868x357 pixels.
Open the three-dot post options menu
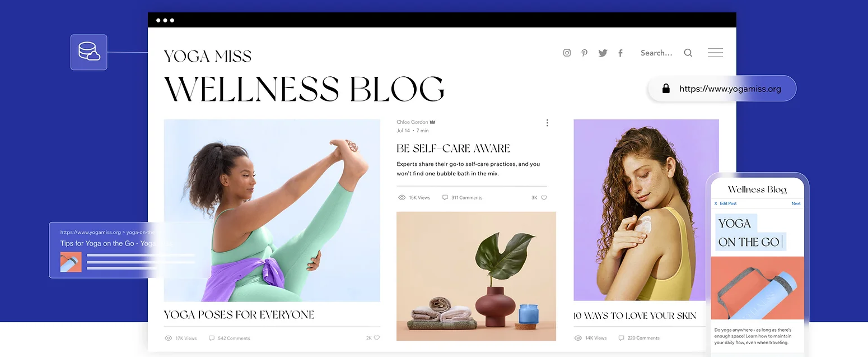tap(547, 123)
